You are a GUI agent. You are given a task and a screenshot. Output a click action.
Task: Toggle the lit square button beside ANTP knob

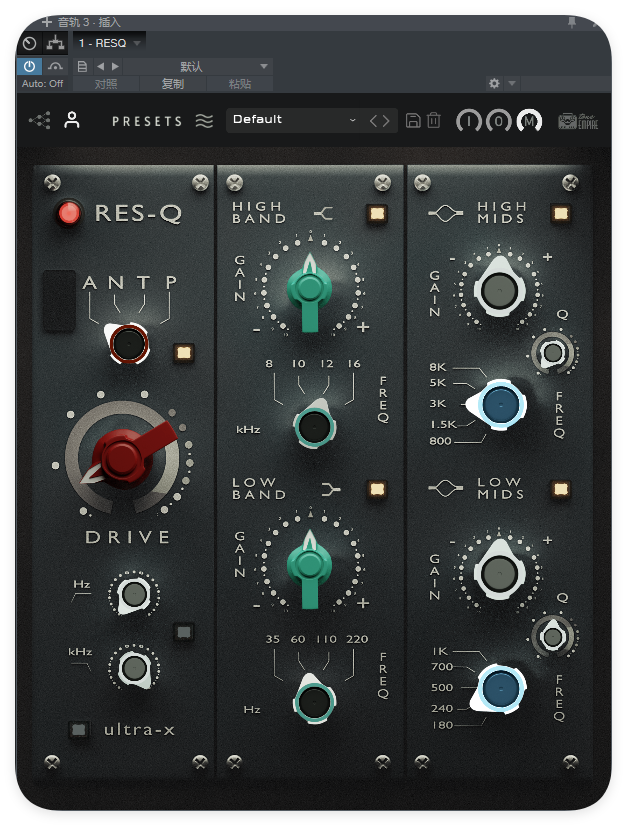183,352
